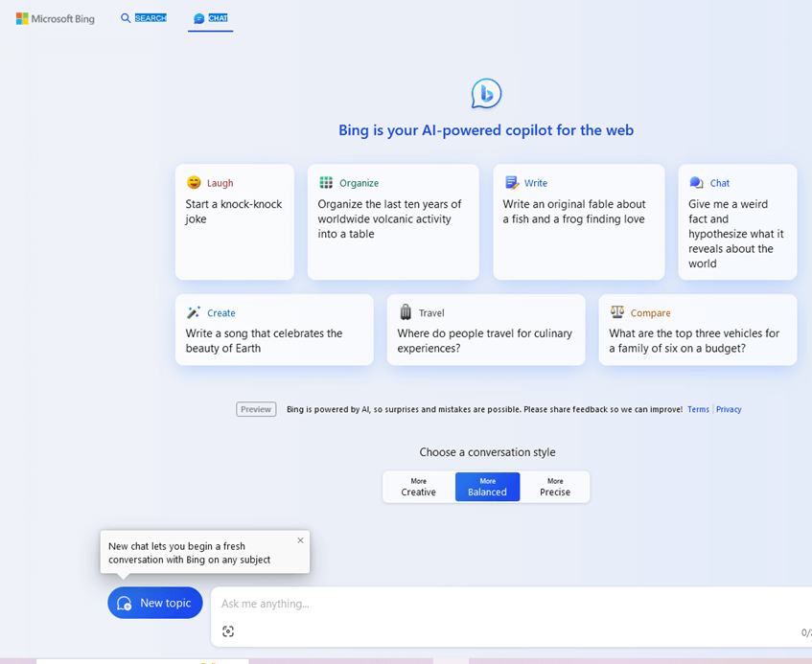Screen dimensions: 812x664
Task: Click the Compare scales icon
Action: tap(616, 311)
